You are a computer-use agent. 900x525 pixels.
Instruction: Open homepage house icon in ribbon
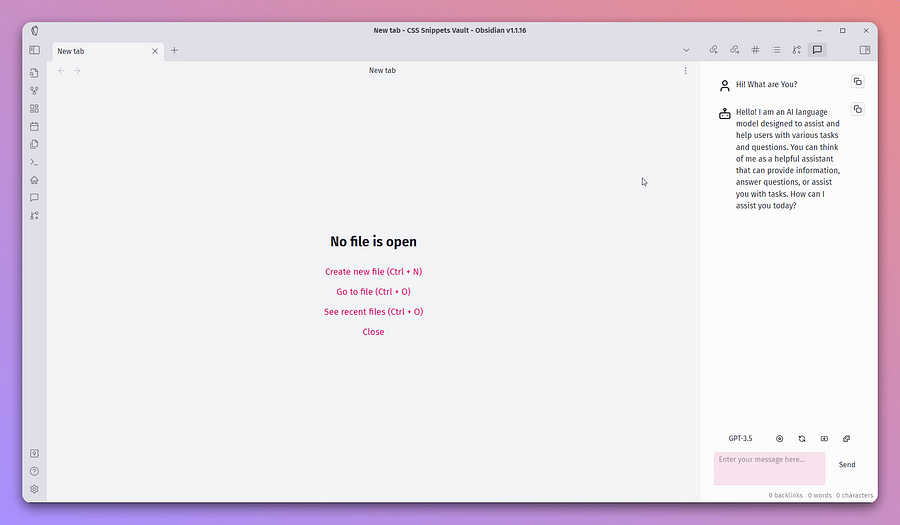point(34,180)
